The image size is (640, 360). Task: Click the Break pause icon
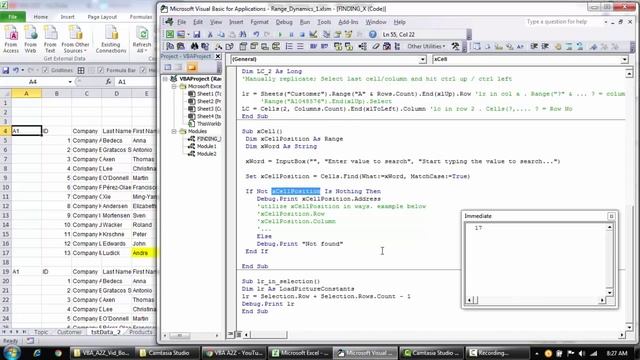coord(291,35)
